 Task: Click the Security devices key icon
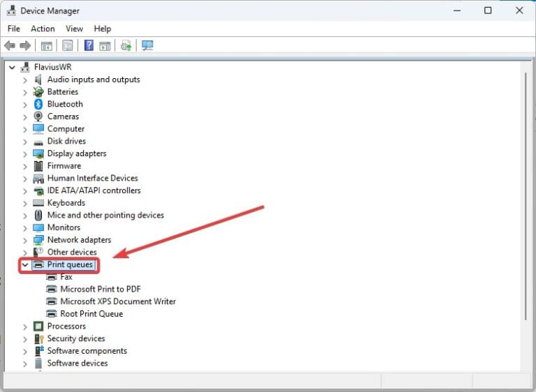click(38, 338)
